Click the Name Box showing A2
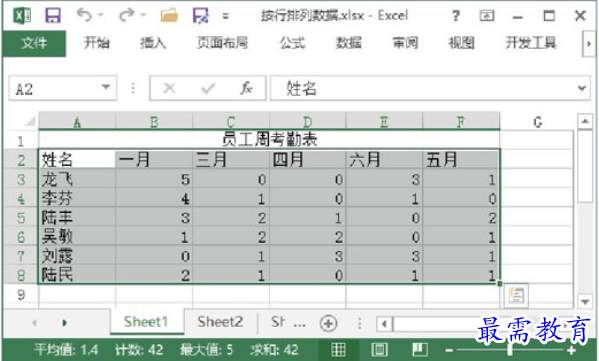The width and height of the screenshot is (599, 361). 55,88
